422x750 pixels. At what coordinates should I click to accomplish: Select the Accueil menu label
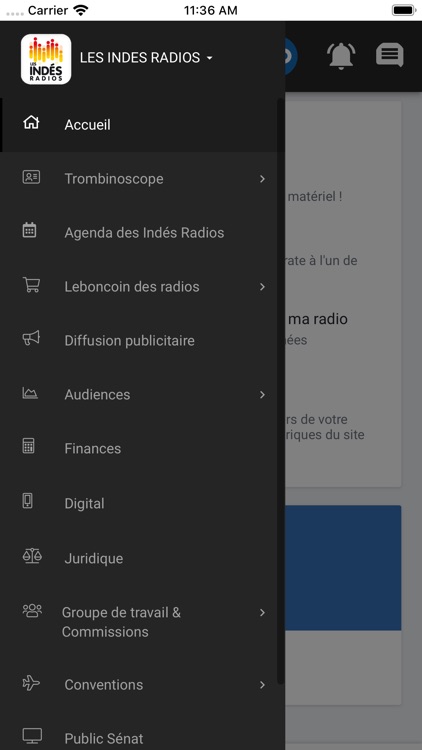point(88,125)
